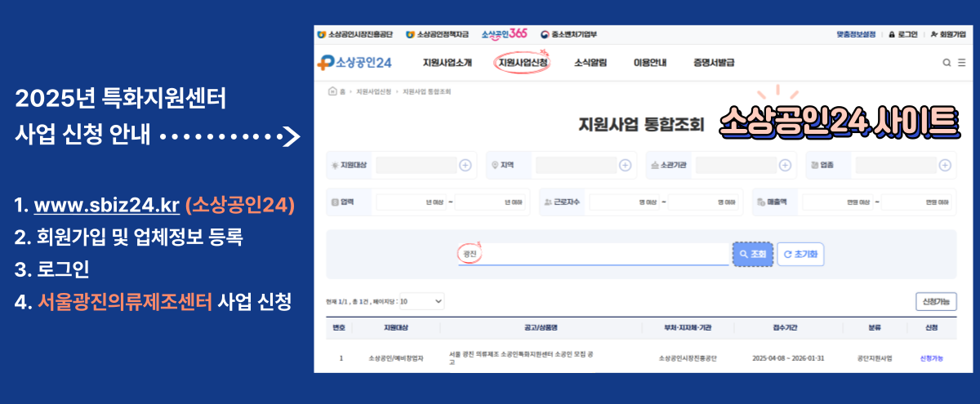The height and width of the screenshot is (404, 980).
Task: Click the 지원대상 input field
Action: pyautogui.click(x=415, y=165)
